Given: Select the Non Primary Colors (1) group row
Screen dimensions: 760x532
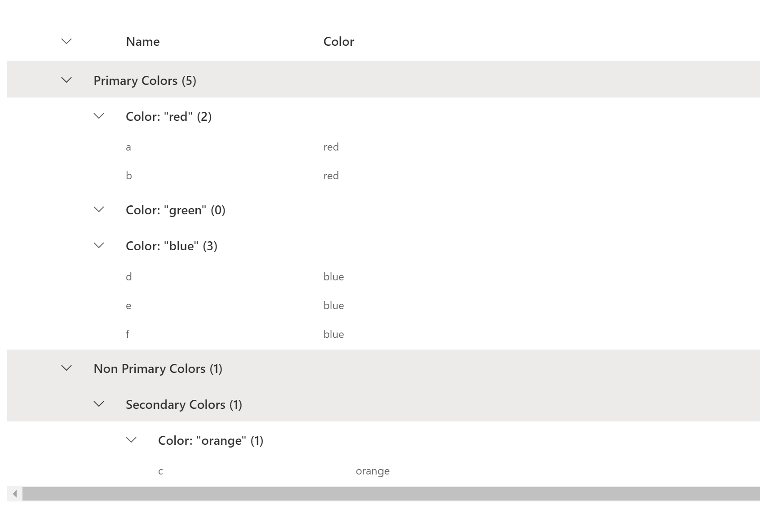Looking at the screenshot, I should pyautogui.click(x=158, y=368).
